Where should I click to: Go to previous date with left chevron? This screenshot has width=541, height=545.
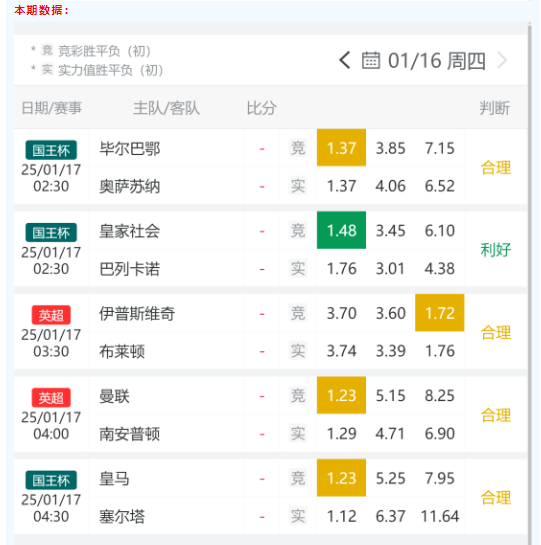(345, 60)
